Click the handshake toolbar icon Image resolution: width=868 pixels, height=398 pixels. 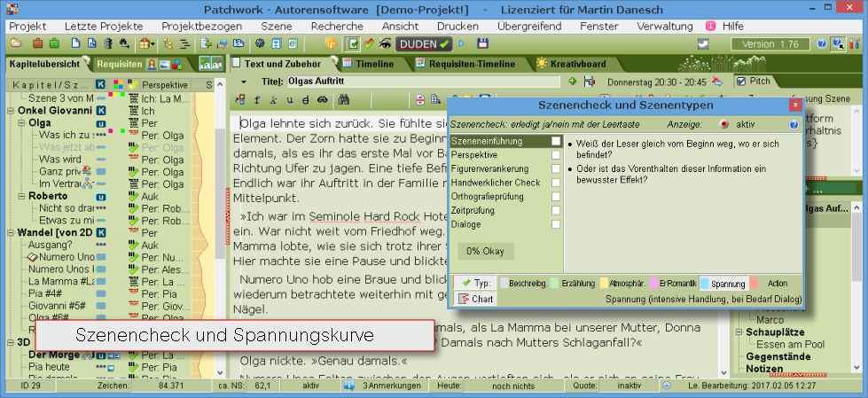223,43
